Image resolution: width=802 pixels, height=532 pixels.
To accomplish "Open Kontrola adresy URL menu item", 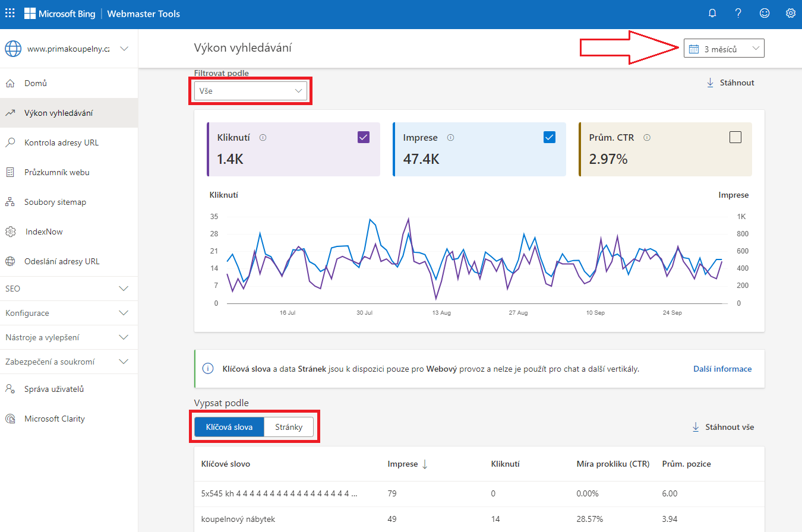I will pos(69,142).
